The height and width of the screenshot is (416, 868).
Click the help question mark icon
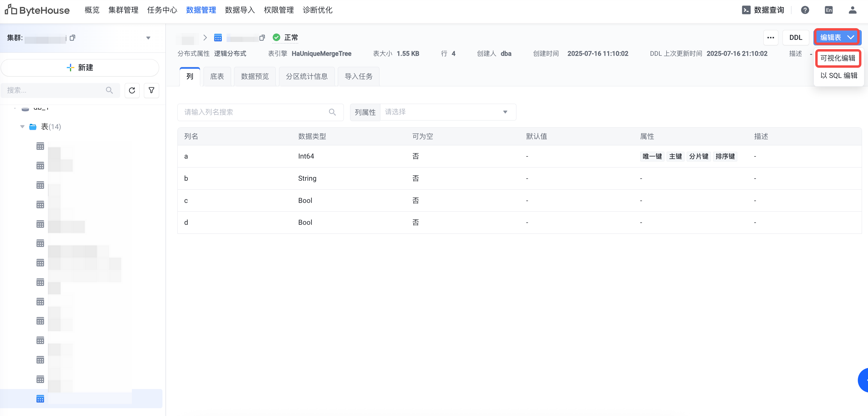(x=805, y=10)
